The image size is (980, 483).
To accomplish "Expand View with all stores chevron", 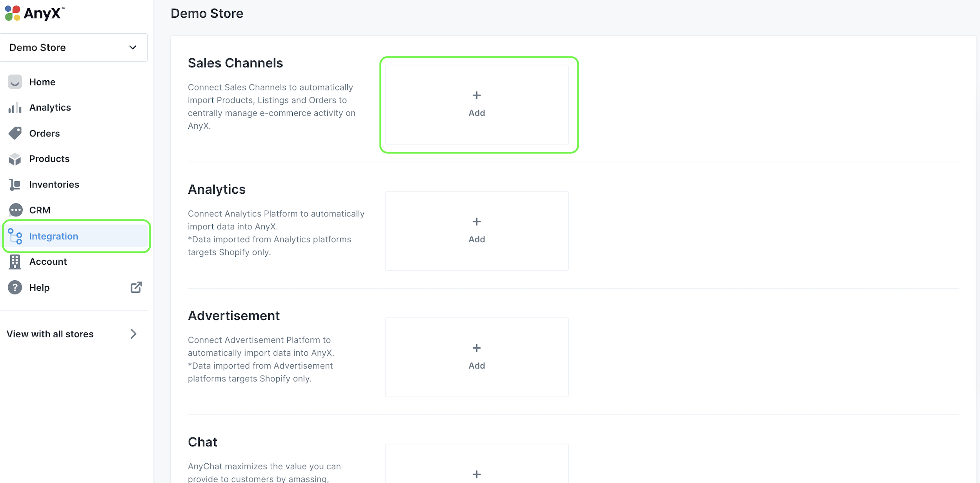I will pyautogui.click(x=133, y=334).
